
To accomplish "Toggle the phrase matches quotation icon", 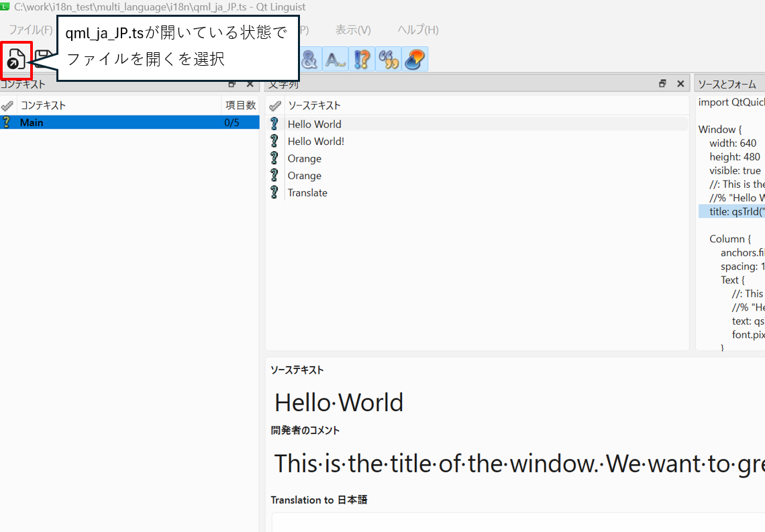I will tap(388, 60).
